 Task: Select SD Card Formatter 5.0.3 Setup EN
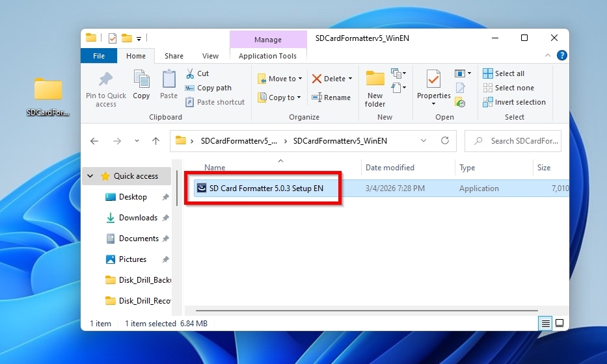266,188
